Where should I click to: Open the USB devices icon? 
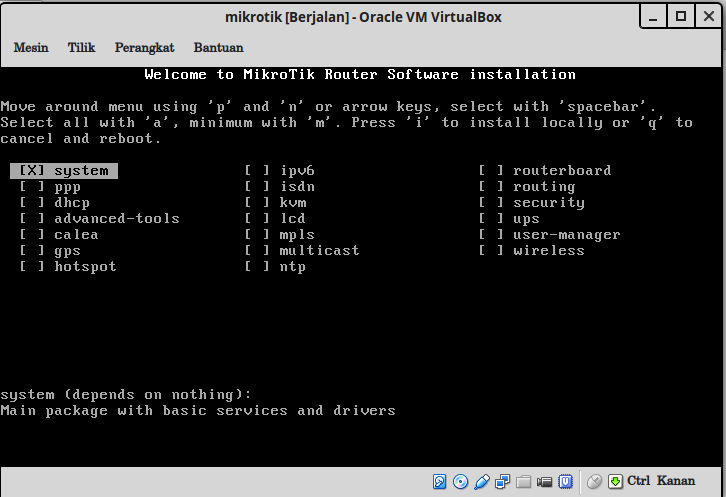pos(482,482)
